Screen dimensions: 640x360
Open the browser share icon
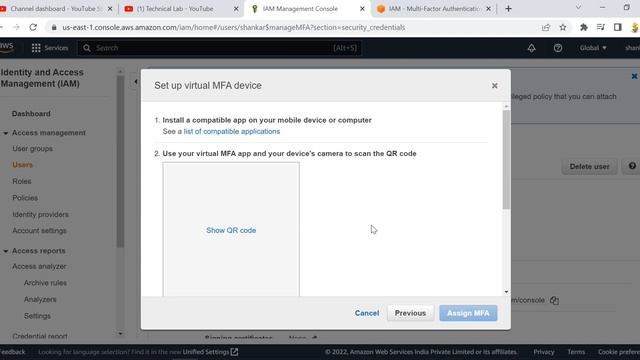pos(546,27)
